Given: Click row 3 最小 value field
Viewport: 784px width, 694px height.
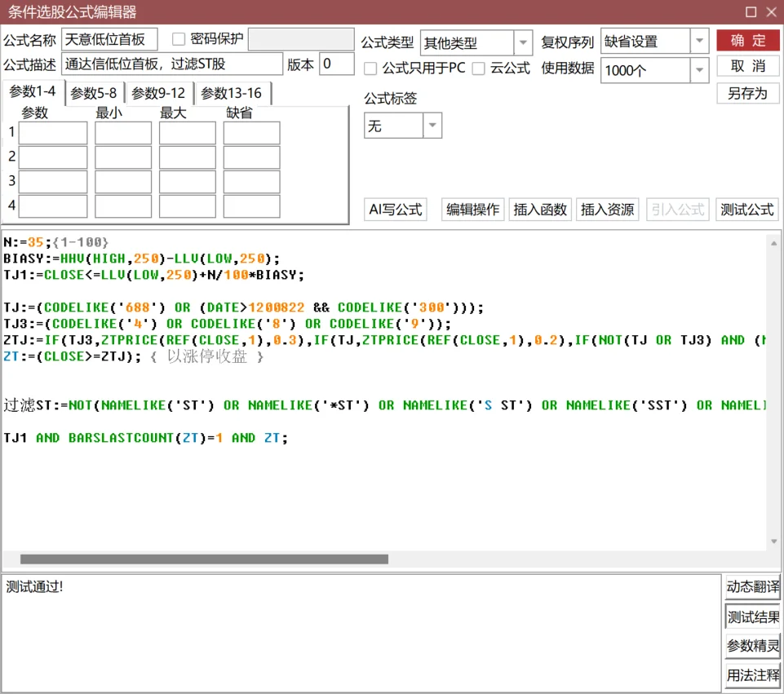Looking at the screenshot, I should pyautogui.click(x=123, y=182).
